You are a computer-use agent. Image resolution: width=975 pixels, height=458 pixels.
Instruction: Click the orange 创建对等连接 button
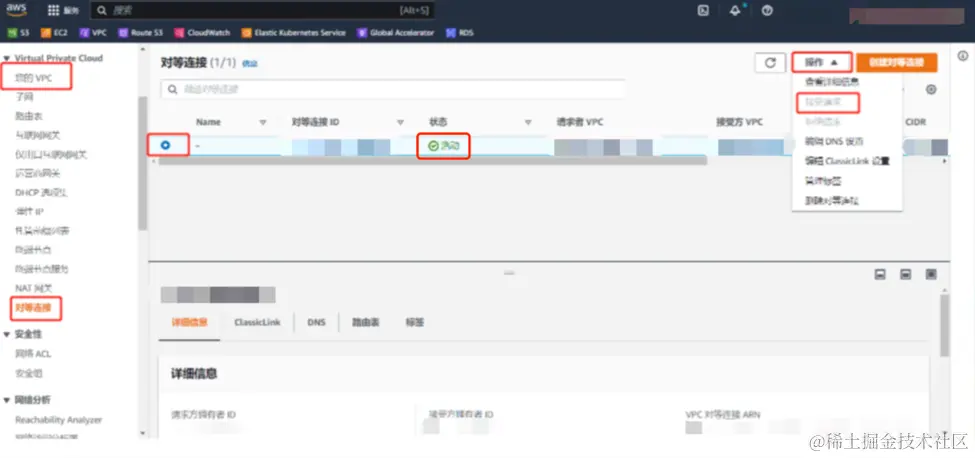click(897, 63)
